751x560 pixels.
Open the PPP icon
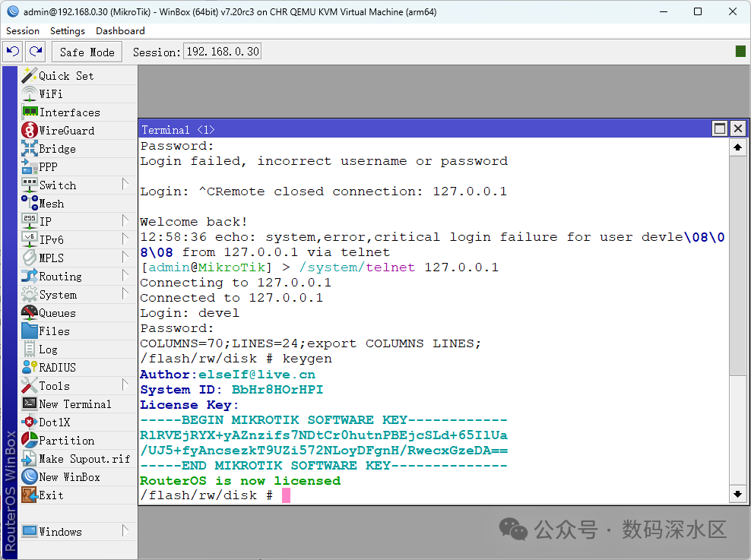(29, 166)
